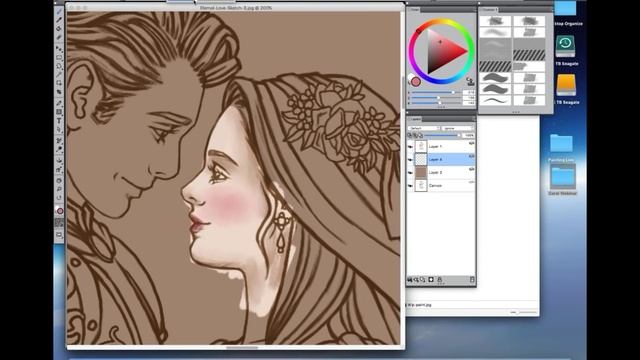The image size is (640, 360).
Task: Open the Layers panel options menu
Action: pos(473,119)
